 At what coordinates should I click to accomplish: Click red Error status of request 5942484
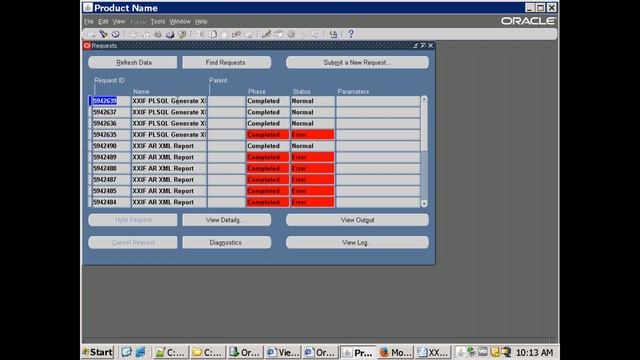(312, 202)
